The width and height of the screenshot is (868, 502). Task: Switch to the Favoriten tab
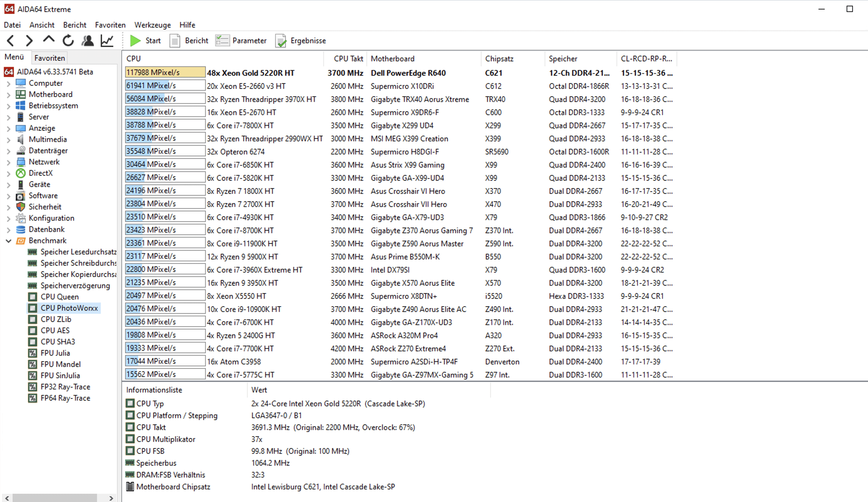coord(49,58)
